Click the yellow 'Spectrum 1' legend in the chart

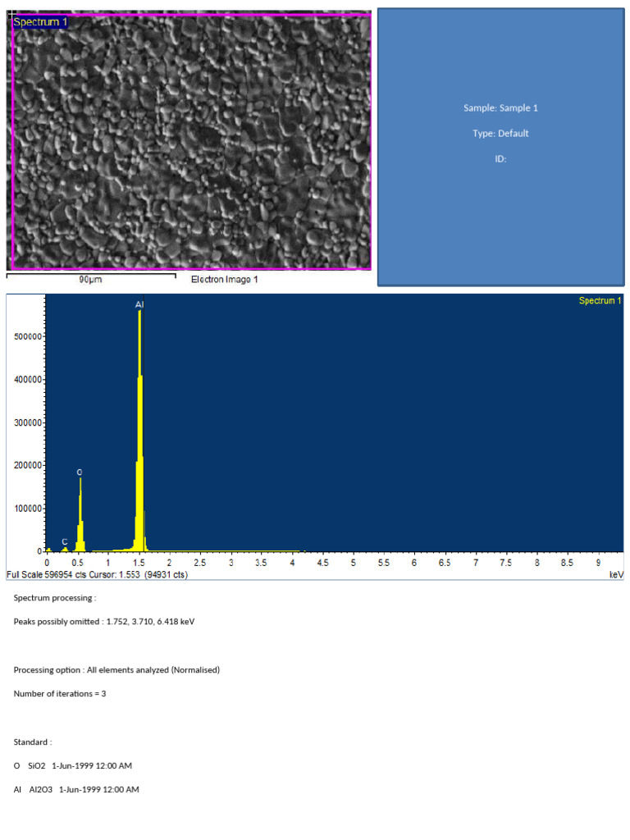tap(600, 300)
